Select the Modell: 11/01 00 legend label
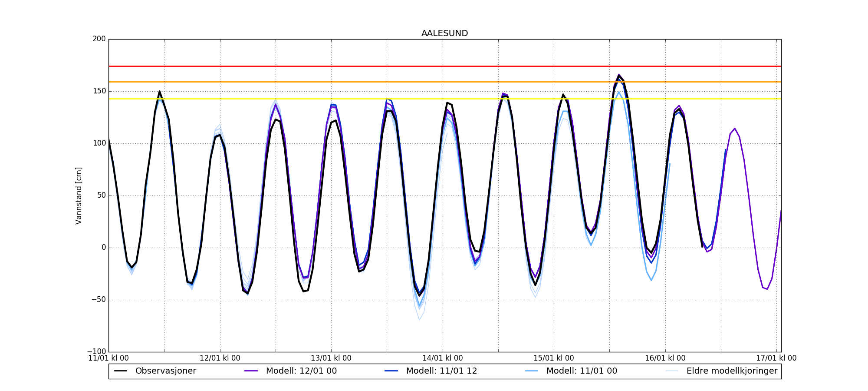Image resolution: width=868 pixels, height=391 pixels. pos(582,371)
